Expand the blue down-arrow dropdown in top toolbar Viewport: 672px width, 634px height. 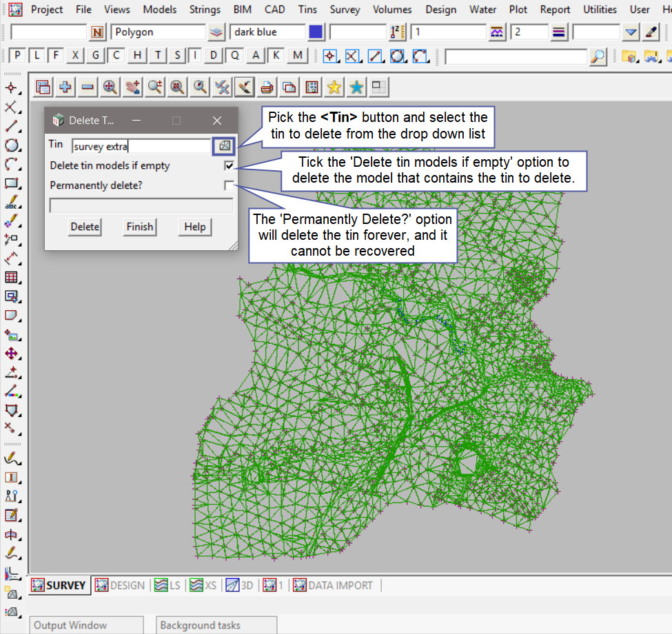tap(631, 32)
